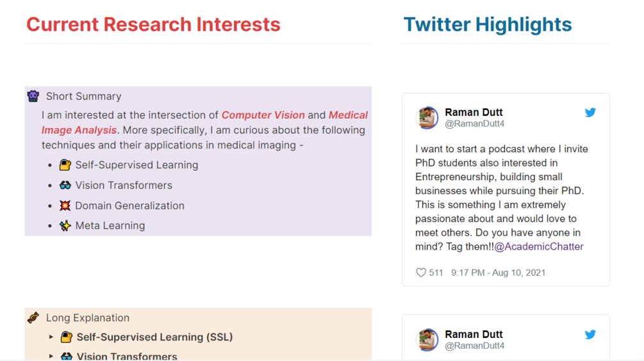644x361 pixels.
Task: Click the Twitter Highlights heading
Action: click(x=487, y=24)
